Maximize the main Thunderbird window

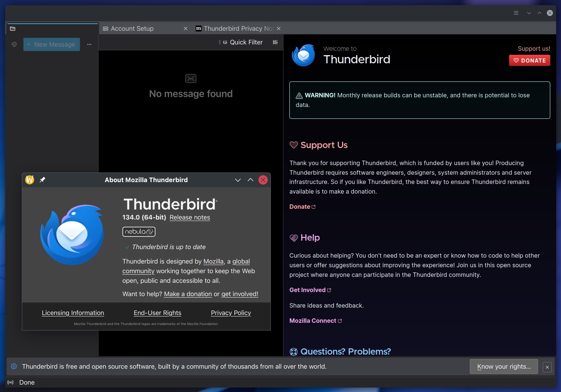540,13
